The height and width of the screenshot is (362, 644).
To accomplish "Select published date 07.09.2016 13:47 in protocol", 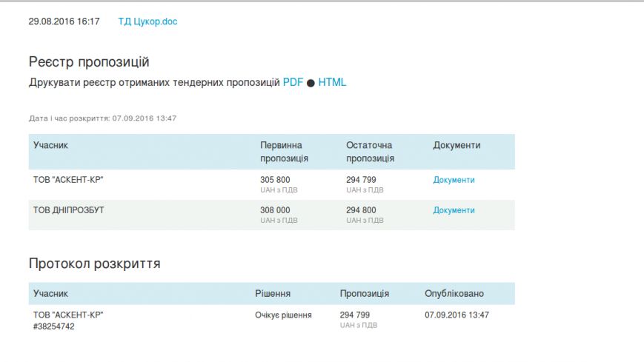I will tap(457, 315).
